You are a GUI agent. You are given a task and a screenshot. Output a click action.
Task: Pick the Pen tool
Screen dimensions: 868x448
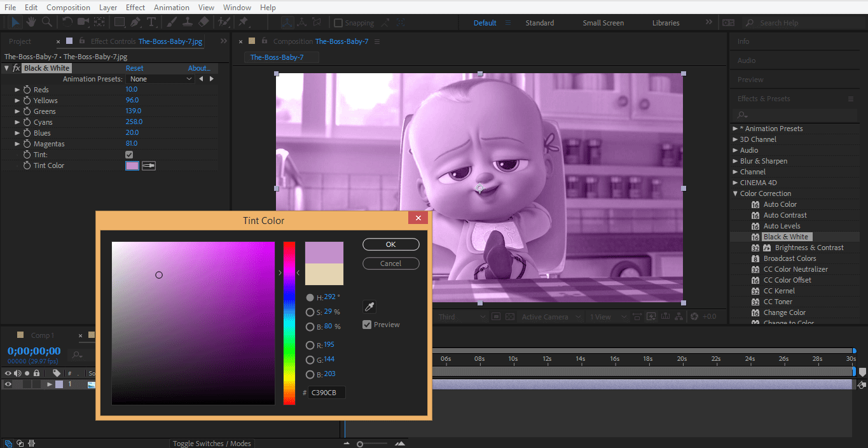pyautogui.click(x=135, y=22)
